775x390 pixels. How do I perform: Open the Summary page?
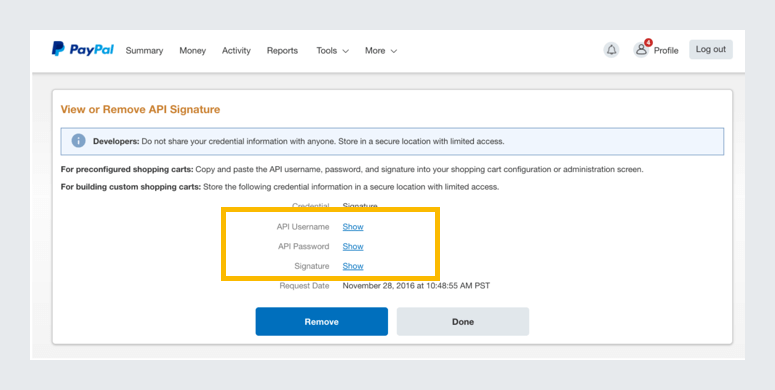(x=144, y=50)
